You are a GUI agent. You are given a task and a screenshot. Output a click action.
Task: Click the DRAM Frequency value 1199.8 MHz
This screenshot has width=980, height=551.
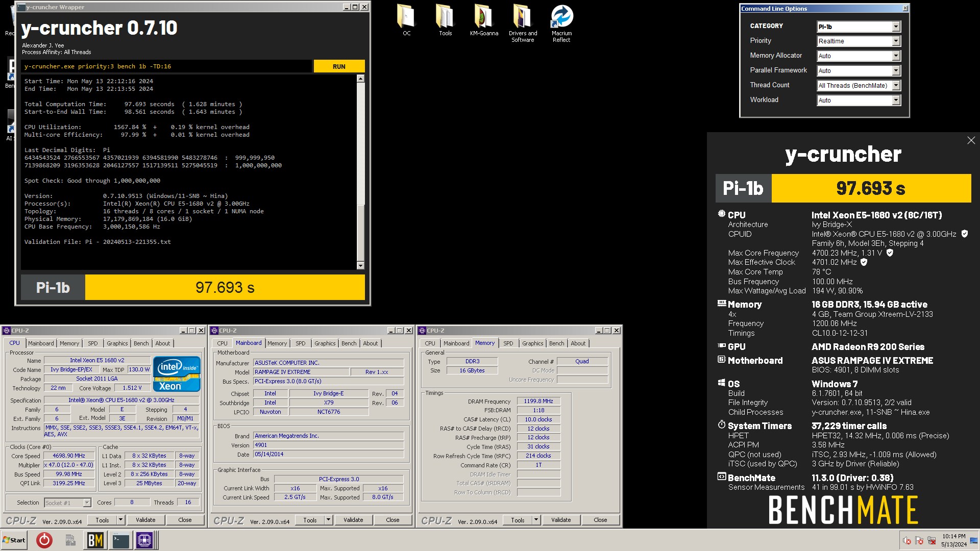point(538,402)
